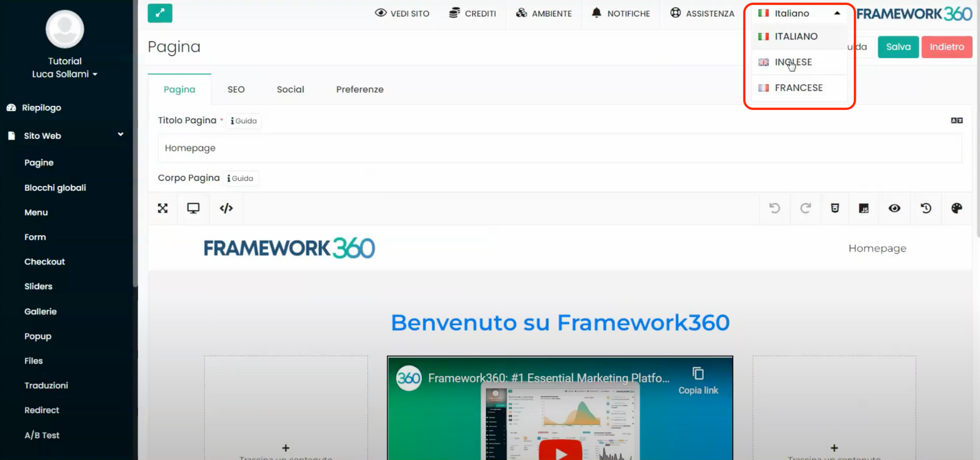This screenshot has width=980, height=460.
Task: Click the Salva button
Action: (x=898, y=46)
